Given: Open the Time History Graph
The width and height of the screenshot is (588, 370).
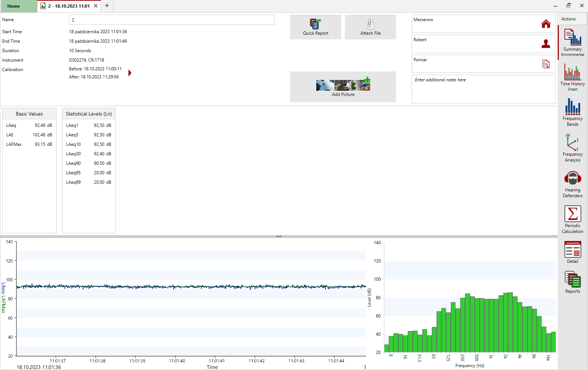Looking at the screenshot, I should click(x=572, y=77).
